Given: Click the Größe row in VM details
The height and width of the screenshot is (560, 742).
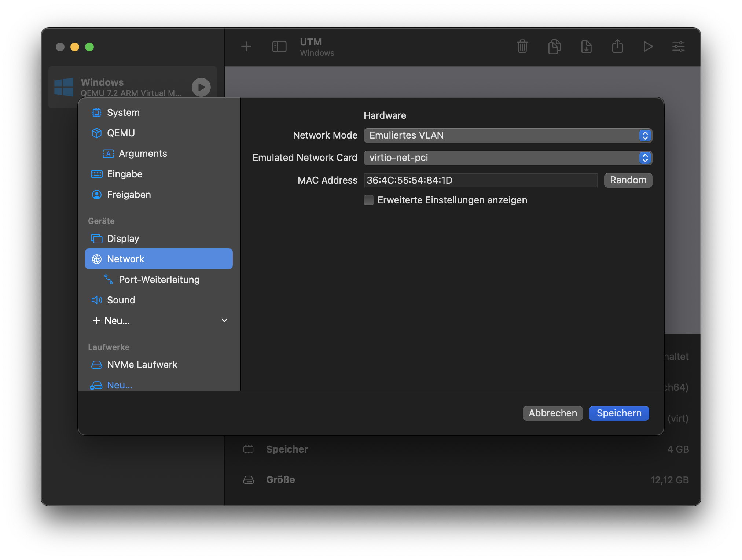Looking at the screenshot, I should pyautogui.click(x=466, y=480).
